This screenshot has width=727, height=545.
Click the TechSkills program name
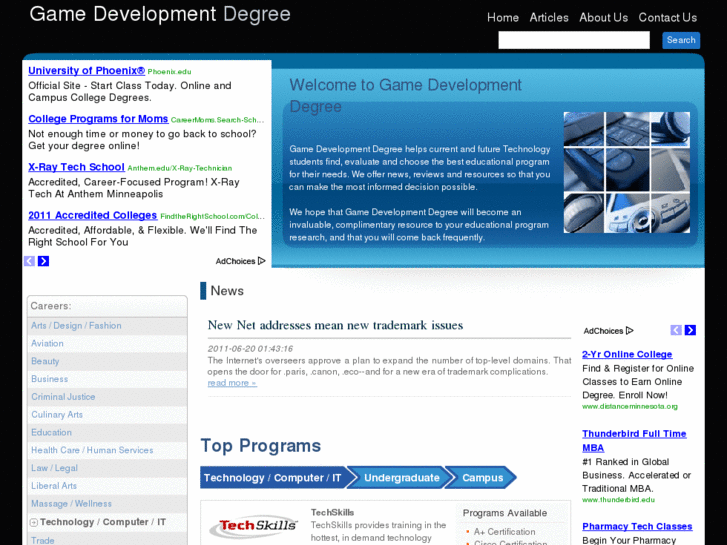click(332, 513)
